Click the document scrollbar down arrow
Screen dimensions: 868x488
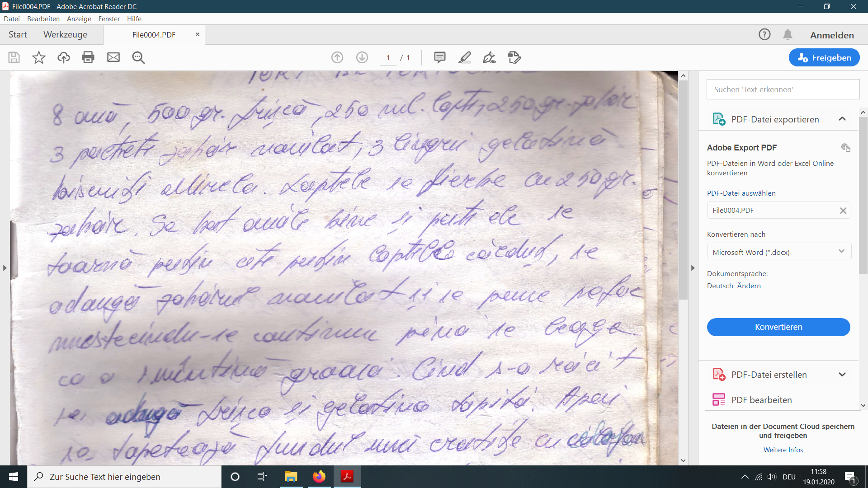pyautogui.click(x=683, y=460)
